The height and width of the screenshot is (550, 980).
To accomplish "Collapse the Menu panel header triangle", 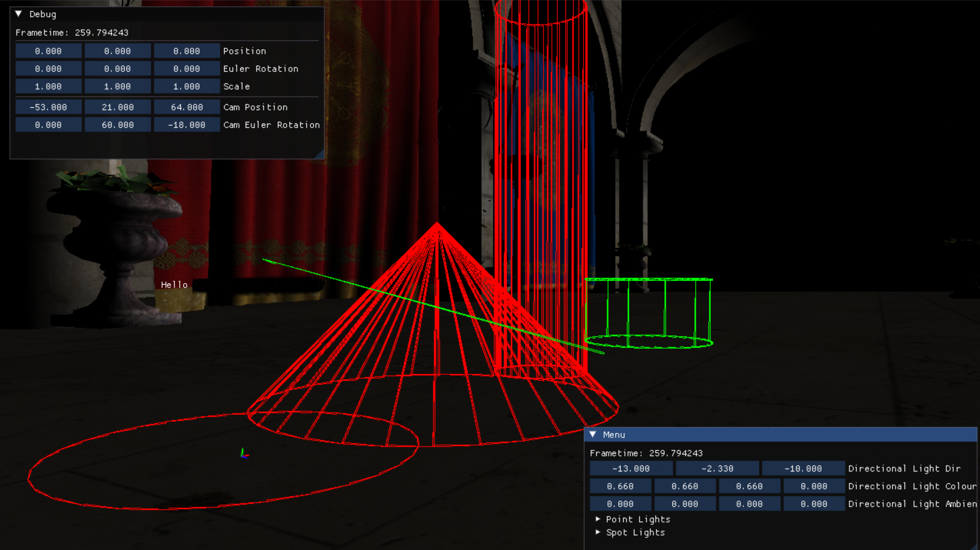I will (x=594, y=434).
